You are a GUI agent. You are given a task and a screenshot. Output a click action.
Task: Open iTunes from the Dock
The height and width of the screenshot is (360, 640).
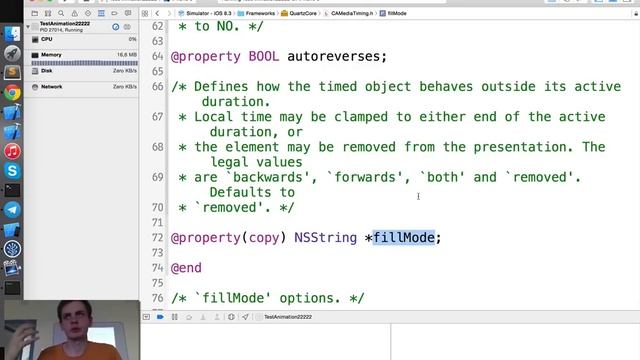coord(12,151)
